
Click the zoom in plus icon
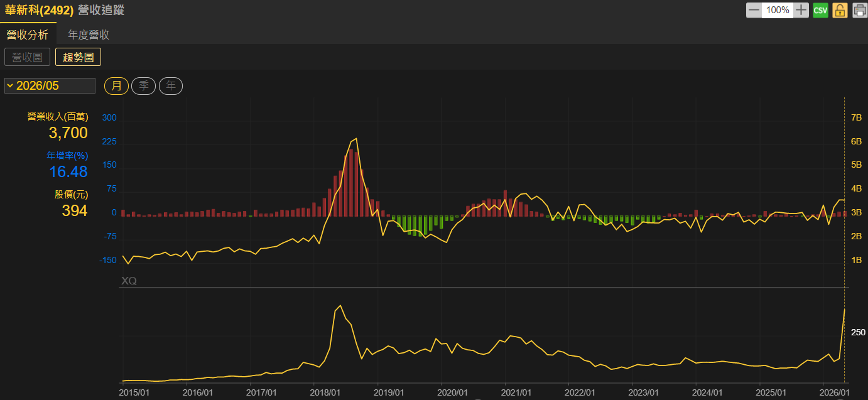pos(801,10)
